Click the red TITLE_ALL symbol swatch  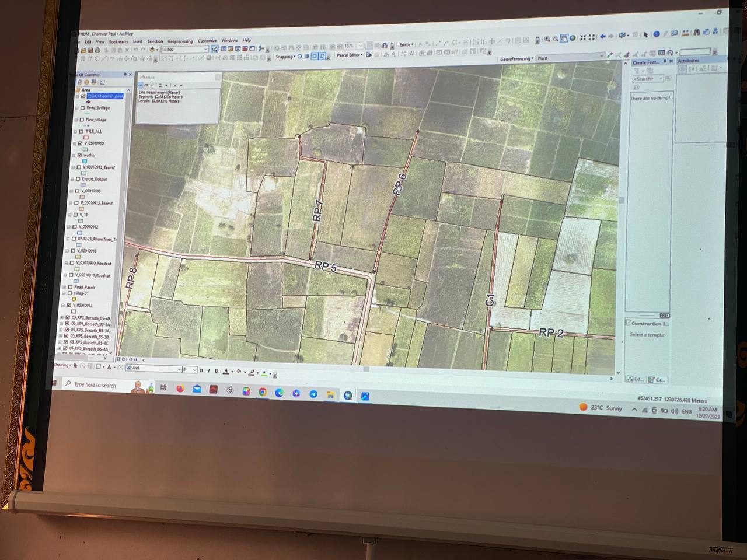pyautogui.click(x=86, y=138)
